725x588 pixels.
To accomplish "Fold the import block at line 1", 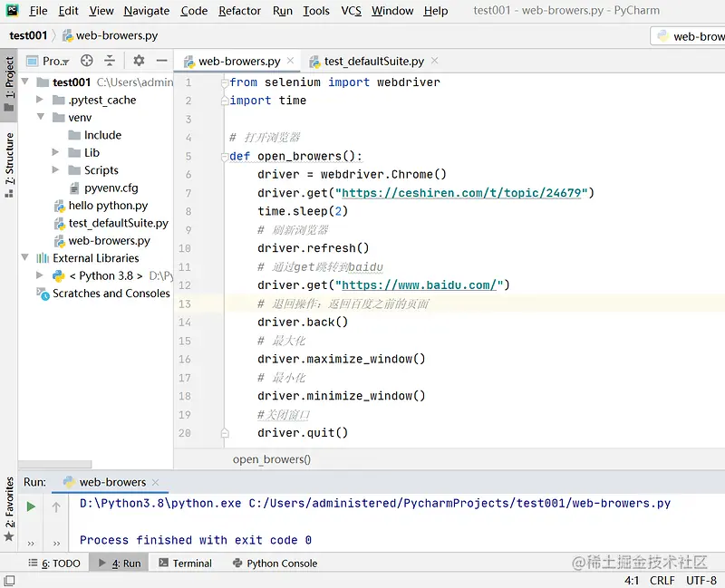I will [225, 82].
